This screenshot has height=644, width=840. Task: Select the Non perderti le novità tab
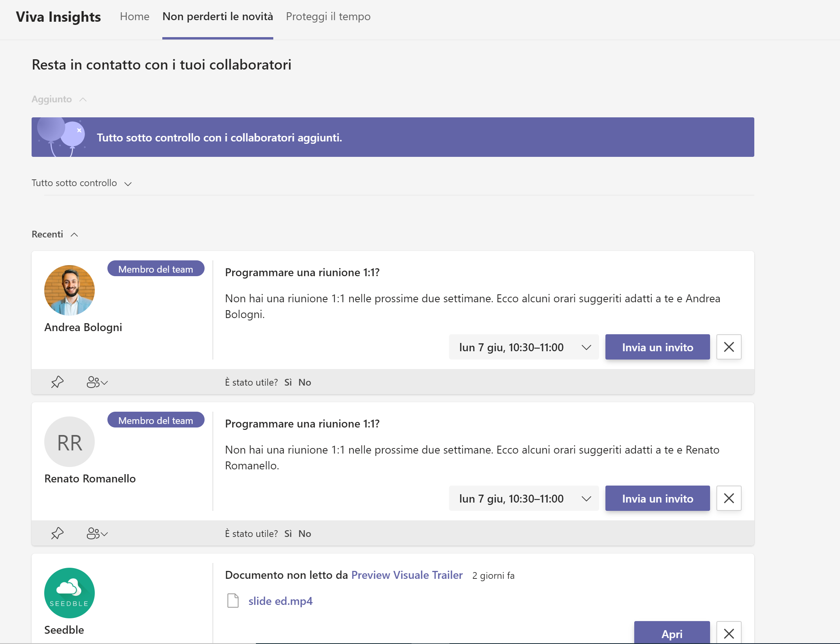[x=218, y=17]
